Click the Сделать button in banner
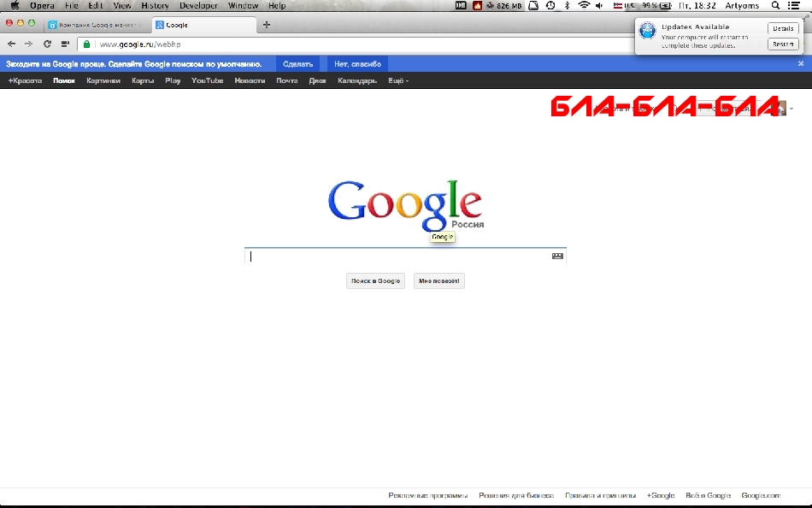This screenshot has width=812, height=508. [x=297, y=64]
